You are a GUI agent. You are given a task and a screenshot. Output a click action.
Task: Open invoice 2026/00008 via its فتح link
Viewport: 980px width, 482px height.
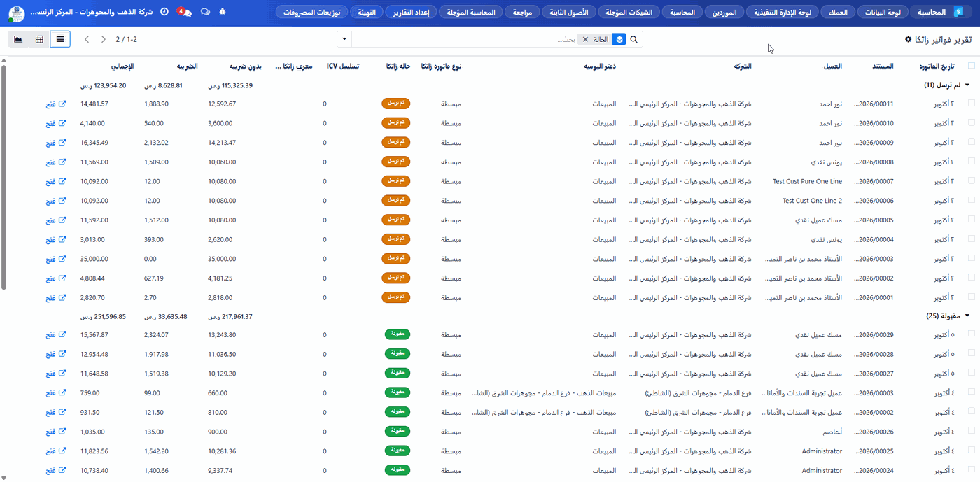point(56,162)
